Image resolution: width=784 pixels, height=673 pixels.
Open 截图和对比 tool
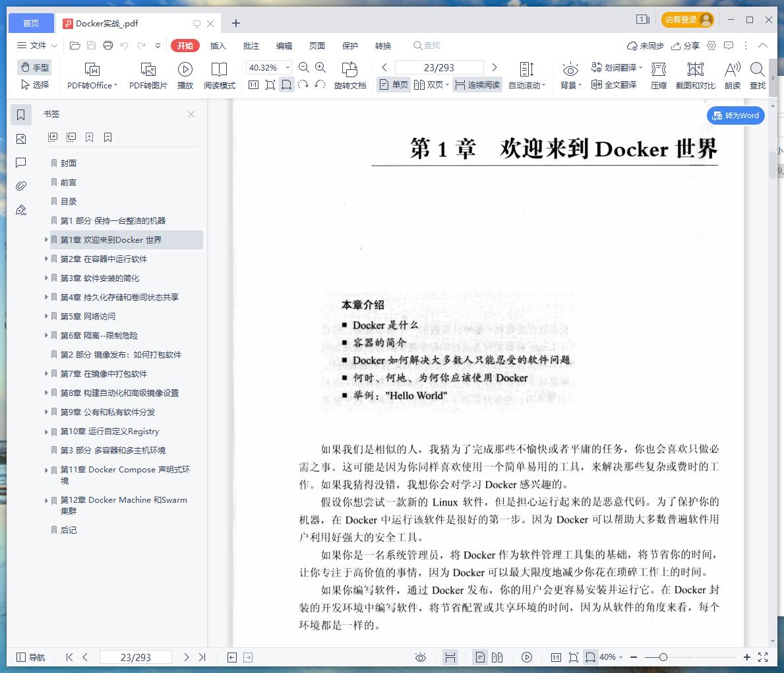click(696, 76)
